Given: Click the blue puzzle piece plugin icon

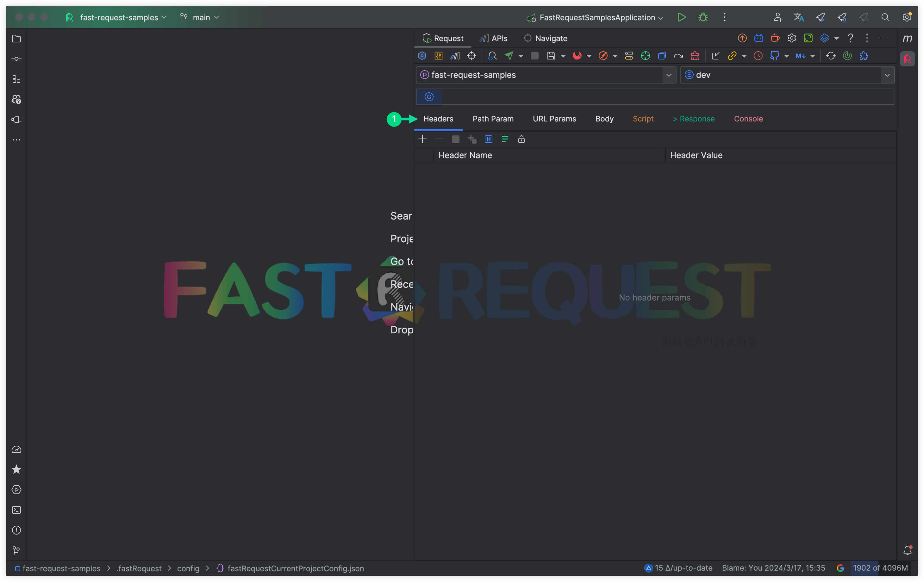Looking at the screenshot, I should [864, 56].
